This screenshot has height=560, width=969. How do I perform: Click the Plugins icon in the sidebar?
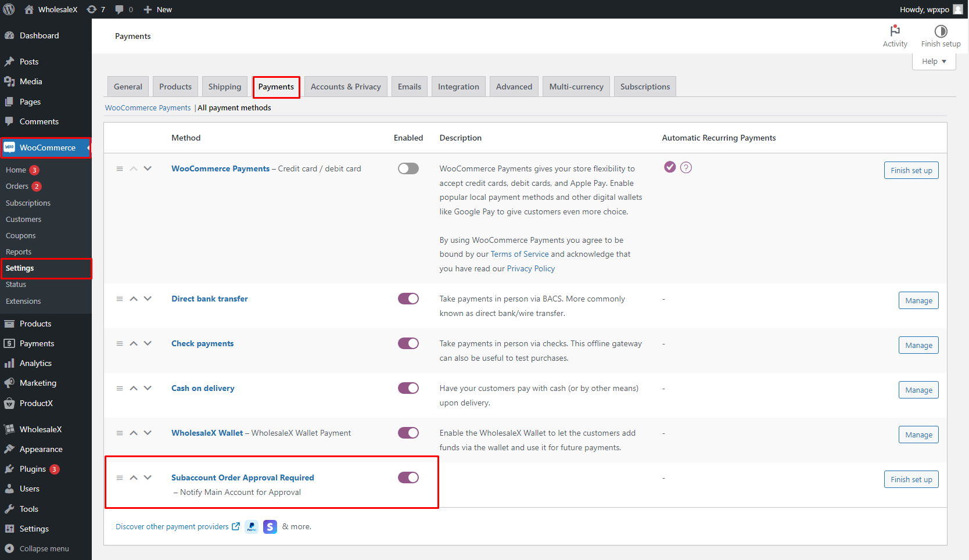(9, 469)
